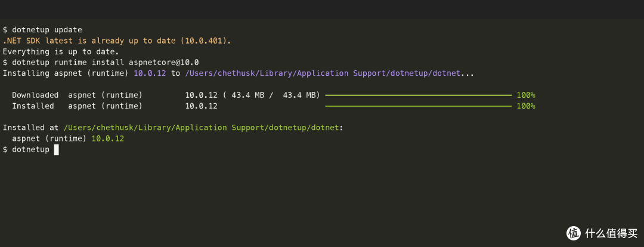The image size is (644, 247).
Task: Click the dark title bar above terminal
Action: (x=322, y=9)
